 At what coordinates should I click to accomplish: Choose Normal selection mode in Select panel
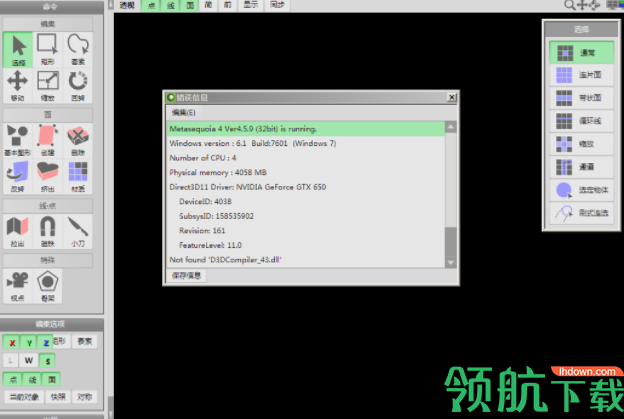[x=581, y=52]
